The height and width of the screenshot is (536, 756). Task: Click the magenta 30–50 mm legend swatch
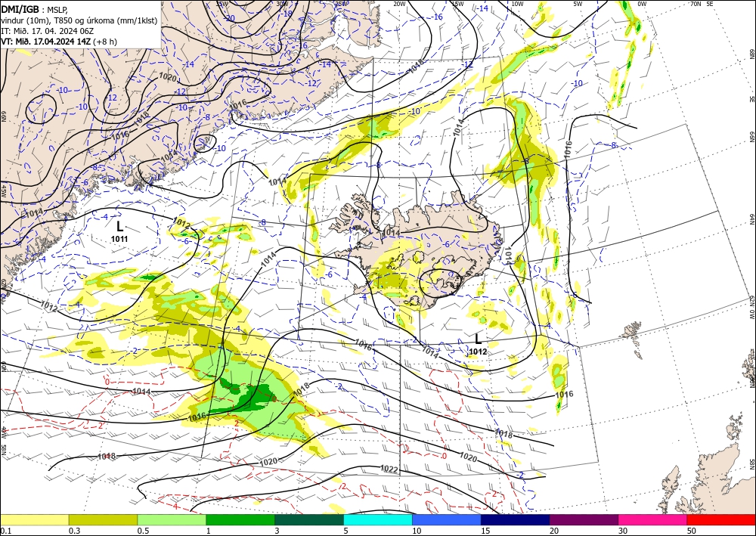pos(653,519)
